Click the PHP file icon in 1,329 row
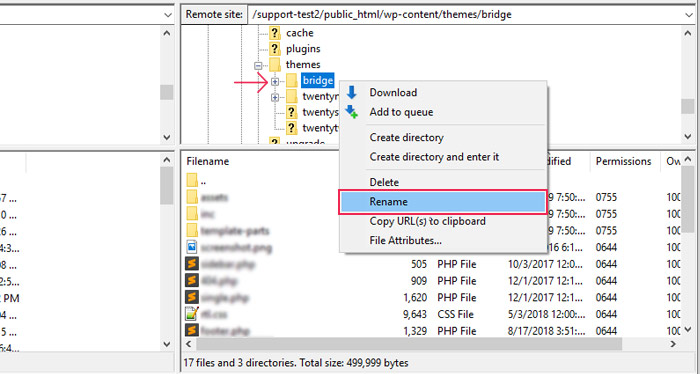This screenshot has height=374, width=700. 192,331
